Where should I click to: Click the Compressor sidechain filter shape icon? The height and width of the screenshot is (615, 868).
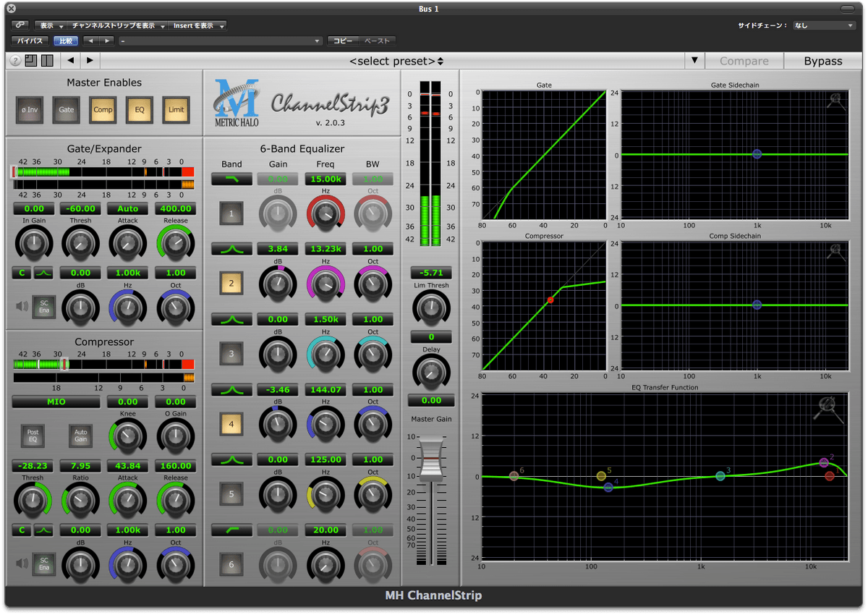click(x=44, y=530)
